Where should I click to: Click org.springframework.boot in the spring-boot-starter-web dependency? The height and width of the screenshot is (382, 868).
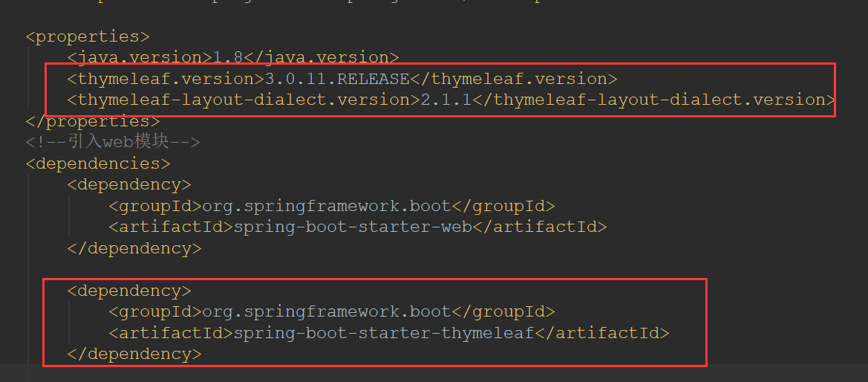[x=327, y=206]
